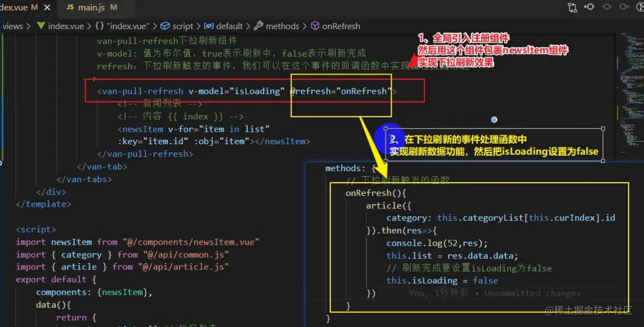Open the methods breadcrumb segment

277,26
